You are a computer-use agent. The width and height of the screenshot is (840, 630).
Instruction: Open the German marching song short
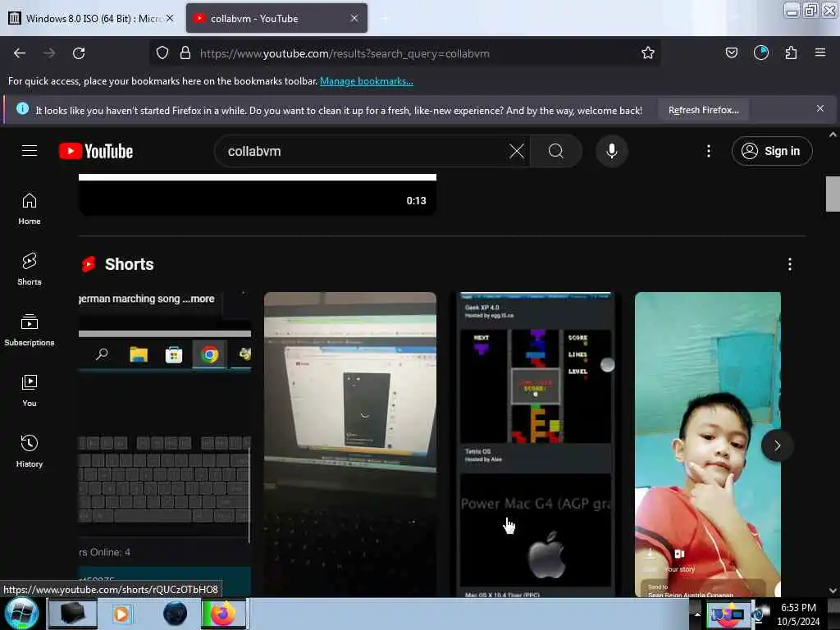tap(164, 444)
